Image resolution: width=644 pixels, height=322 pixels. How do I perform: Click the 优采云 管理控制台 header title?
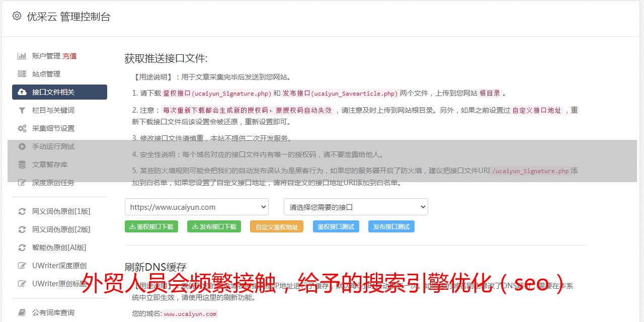(68, 17)
